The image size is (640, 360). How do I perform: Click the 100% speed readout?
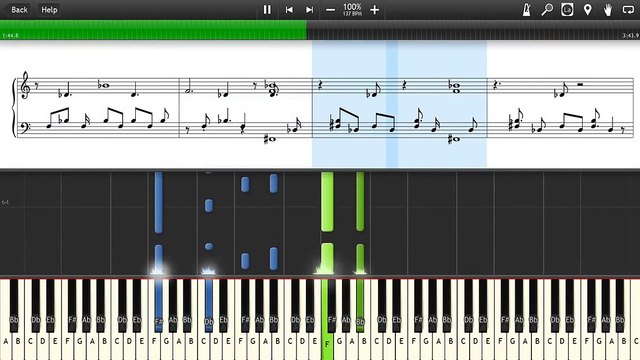pyautogui.click(x=352, y=7)
